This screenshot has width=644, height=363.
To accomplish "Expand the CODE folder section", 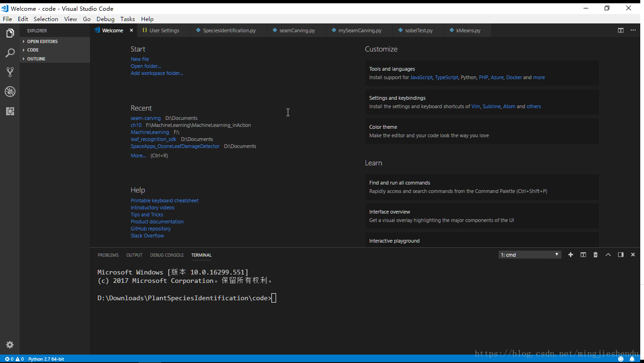I will pos(55,50).
